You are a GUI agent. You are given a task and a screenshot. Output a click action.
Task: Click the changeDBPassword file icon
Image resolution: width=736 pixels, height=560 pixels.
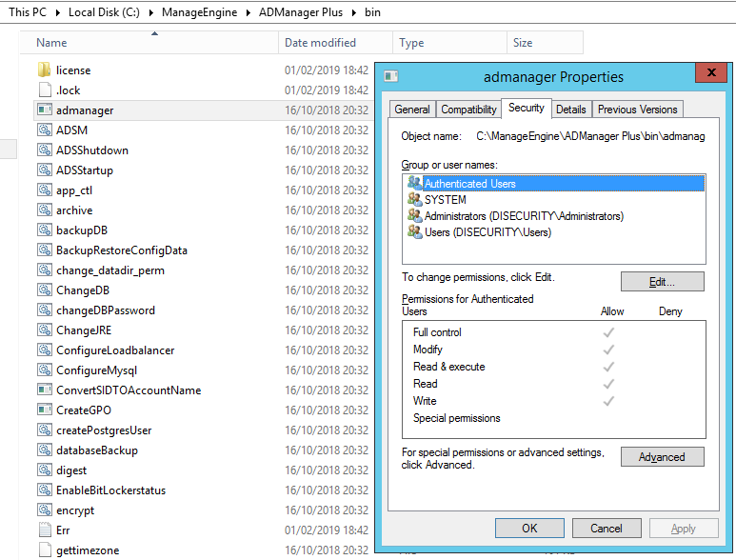pos(45,310)
